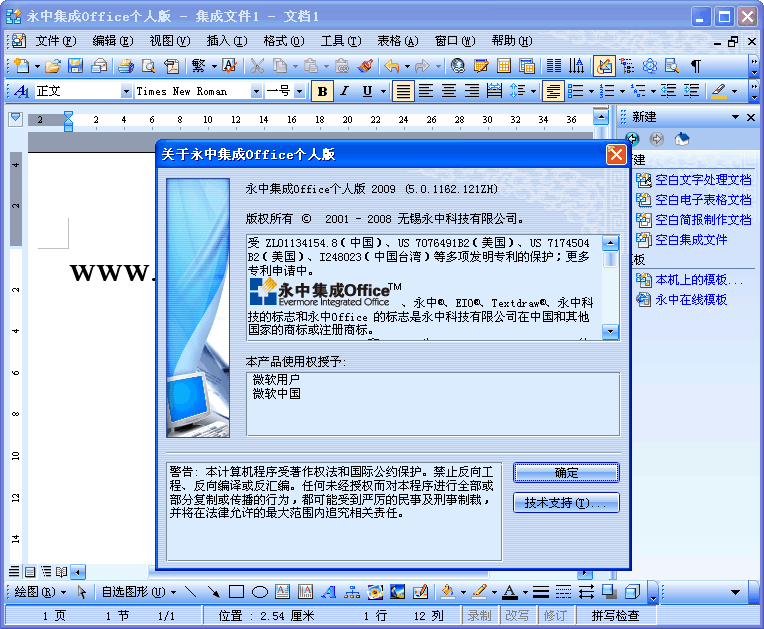This screenshot has height=629, width=764.
Task: Open the Times New Roman font dropdown
Action: coord(256,91)
